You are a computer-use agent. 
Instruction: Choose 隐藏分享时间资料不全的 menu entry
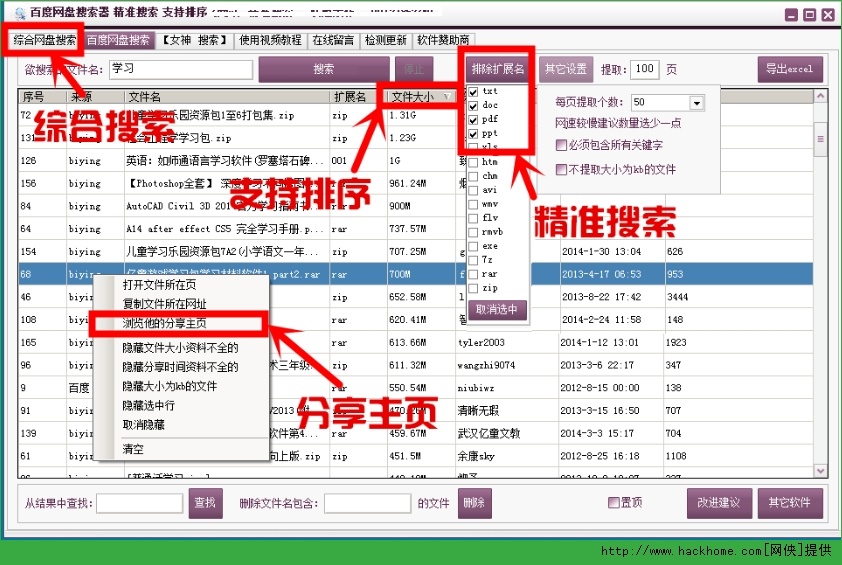tap(181, 367)
